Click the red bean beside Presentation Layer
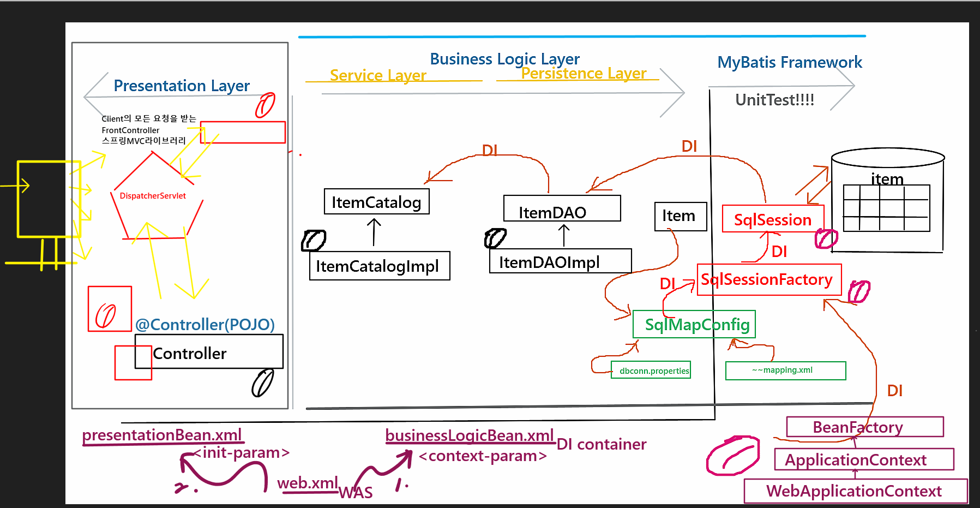980x508 pixels. (265, 105)
